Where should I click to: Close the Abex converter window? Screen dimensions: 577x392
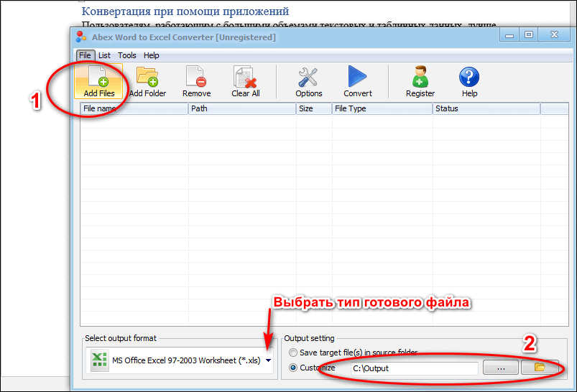point(554,35)
